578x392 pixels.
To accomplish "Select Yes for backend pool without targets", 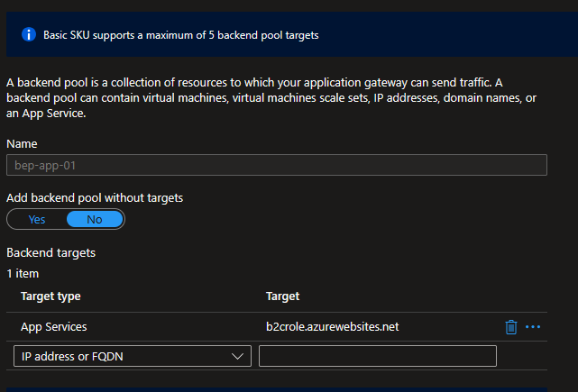I will click(x=37, y=220).
